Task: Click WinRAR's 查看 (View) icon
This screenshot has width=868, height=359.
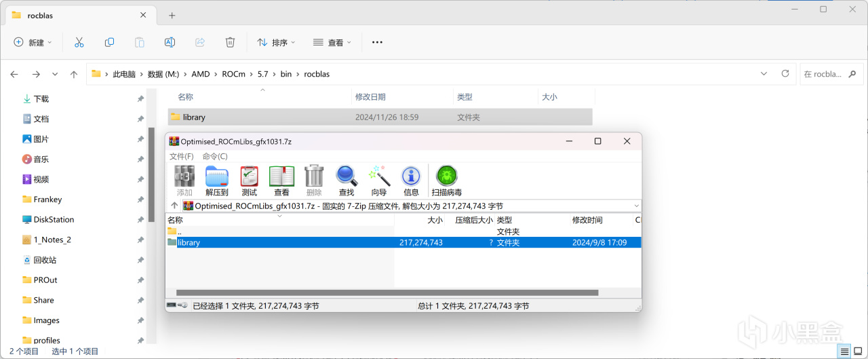Action: click(x=281, y=181)
